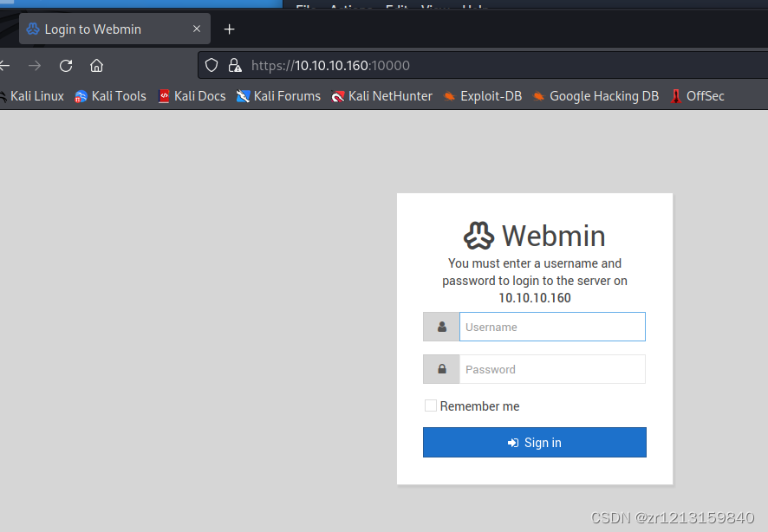Image resolution: width=768 pixels, height=532 pixels.
Task: Open the Kali Forums bookmark
Action: (x=278, y=96)
